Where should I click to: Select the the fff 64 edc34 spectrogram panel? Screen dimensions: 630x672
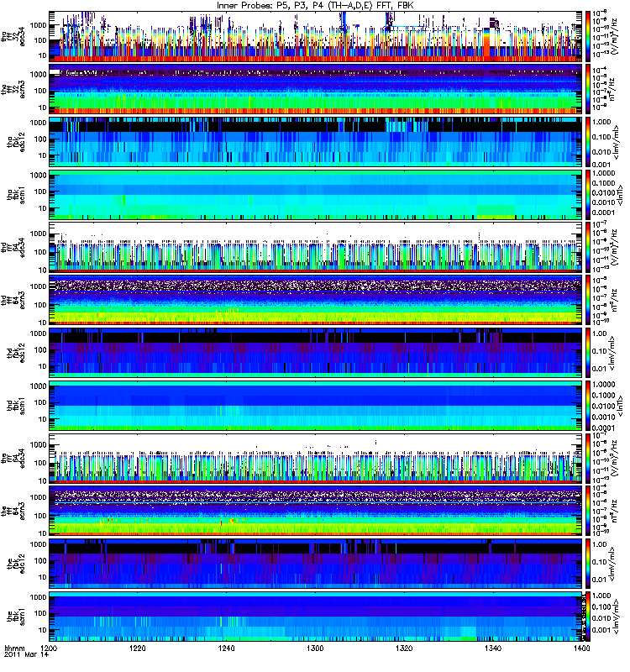pos(316,458)
